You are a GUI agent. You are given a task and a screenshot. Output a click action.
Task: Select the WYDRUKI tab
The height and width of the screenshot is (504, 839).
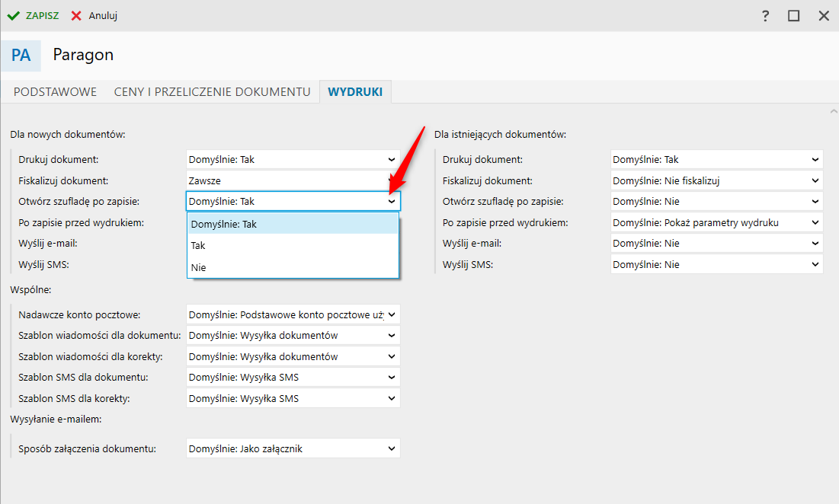355,92
